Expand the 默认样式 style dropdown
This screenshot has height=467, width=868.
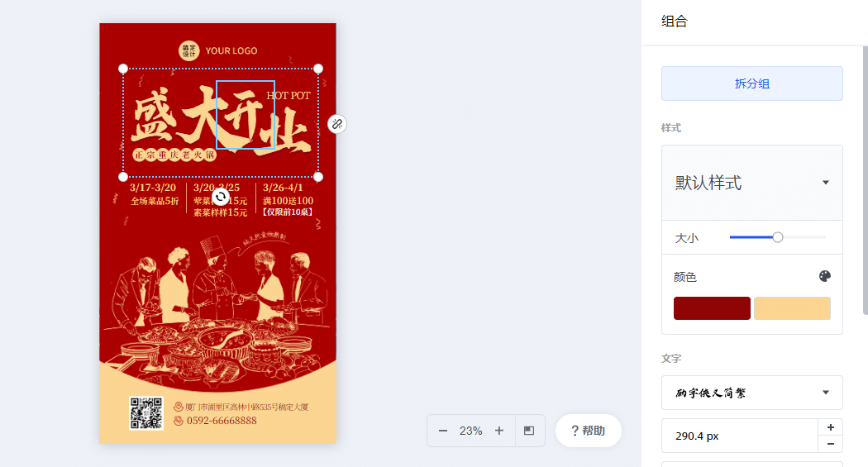click(752, 183)
